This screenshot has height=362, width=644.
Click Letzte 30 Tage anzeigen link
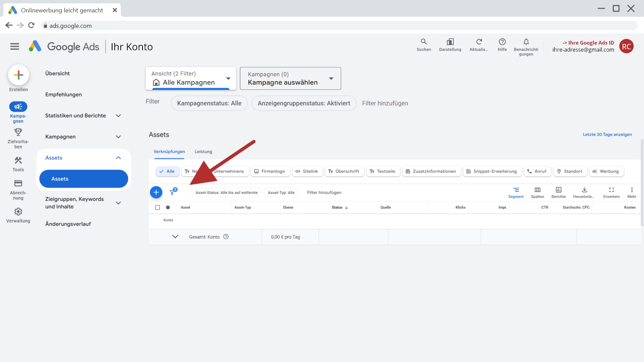(607, 134)
